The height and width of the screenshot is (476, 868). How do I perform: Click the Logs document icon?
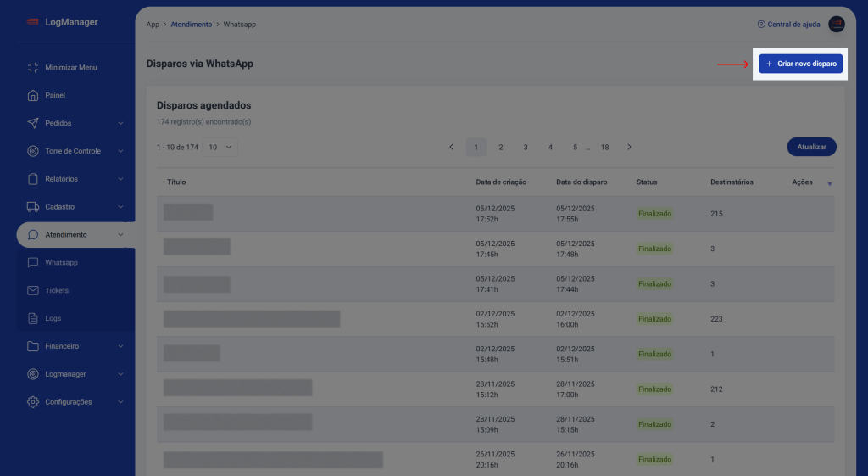[x=33, y=318]
